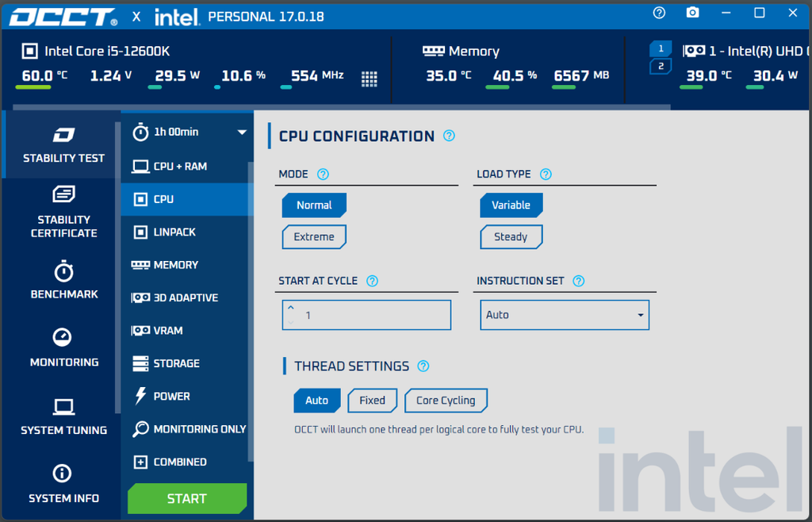Screen dimensions: 812x522
Task: Open the help icon in title bar
Action: click(x=659, y=13)
